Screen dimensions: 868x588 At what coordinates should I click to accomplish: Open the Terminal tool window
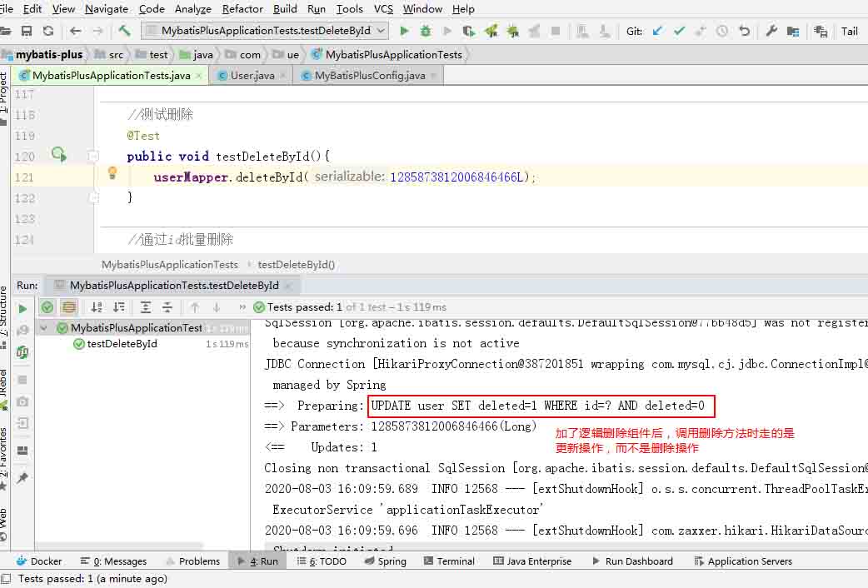coord(448,561)
